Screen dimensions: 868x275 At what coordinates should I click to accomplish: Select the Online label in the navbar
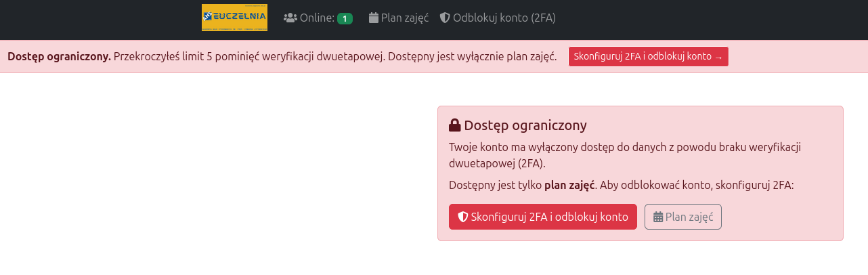tap(317, 18)
